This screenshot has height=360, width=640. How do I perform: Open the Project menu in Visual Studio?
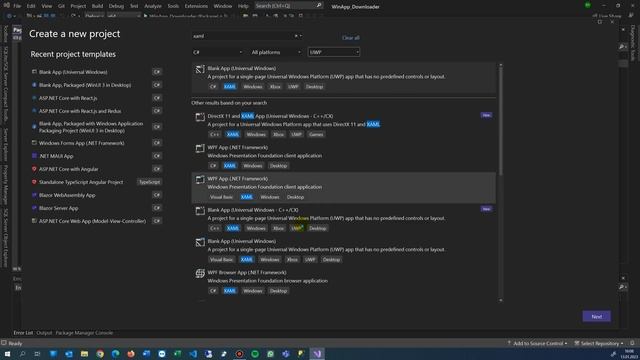[x=78, y=6]
